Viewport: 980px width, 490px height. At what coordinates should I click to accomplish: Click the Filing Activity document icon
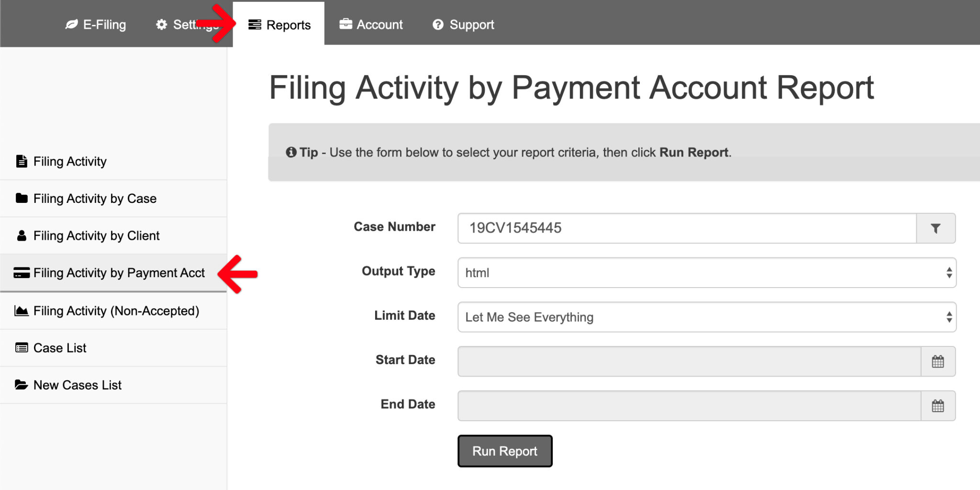pos(22,161)
